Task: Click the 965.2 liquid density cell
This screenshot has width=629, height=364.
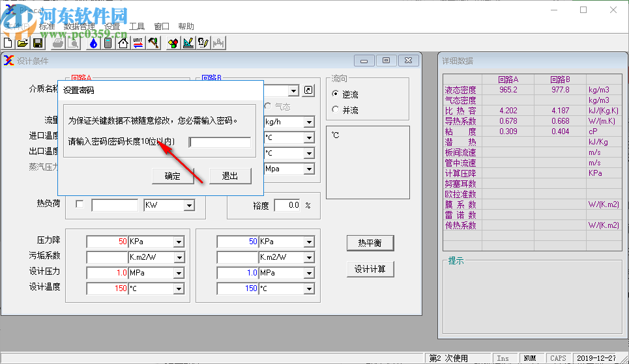Action: [508, 90]
